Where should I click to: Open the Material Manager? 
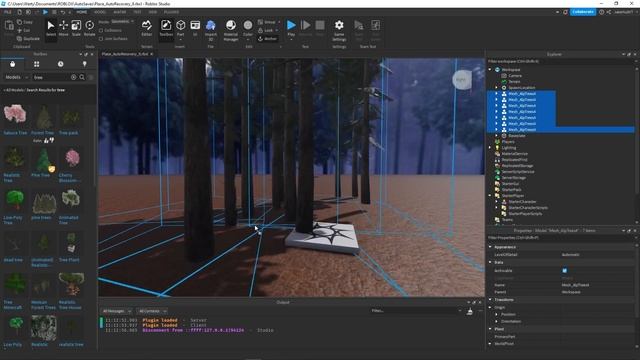click(231, 30)
